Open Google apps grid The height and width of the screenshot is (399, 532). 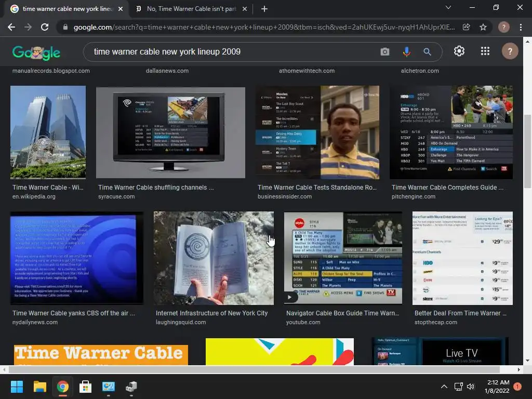click(485, 51)
